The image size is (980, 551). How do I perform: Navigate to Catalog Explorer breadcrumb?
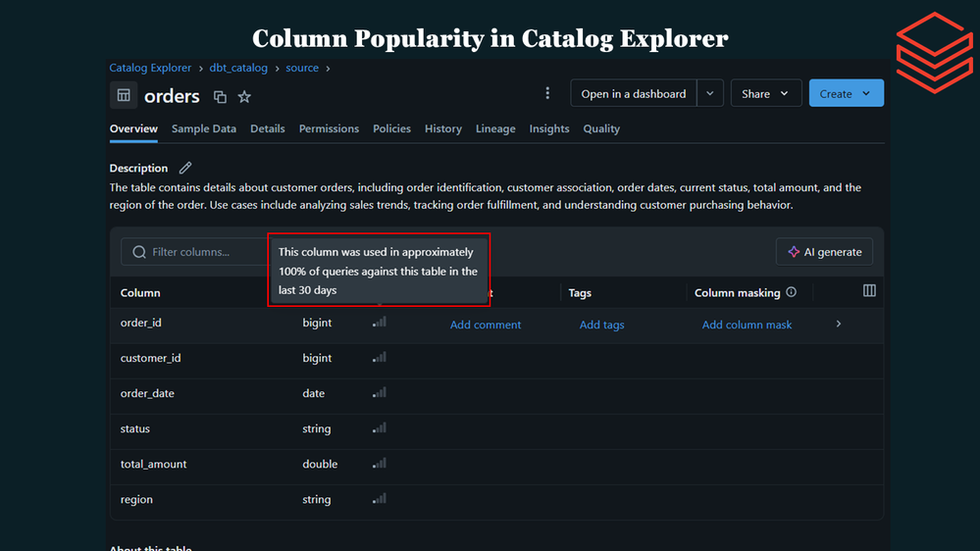coord(150,68)
